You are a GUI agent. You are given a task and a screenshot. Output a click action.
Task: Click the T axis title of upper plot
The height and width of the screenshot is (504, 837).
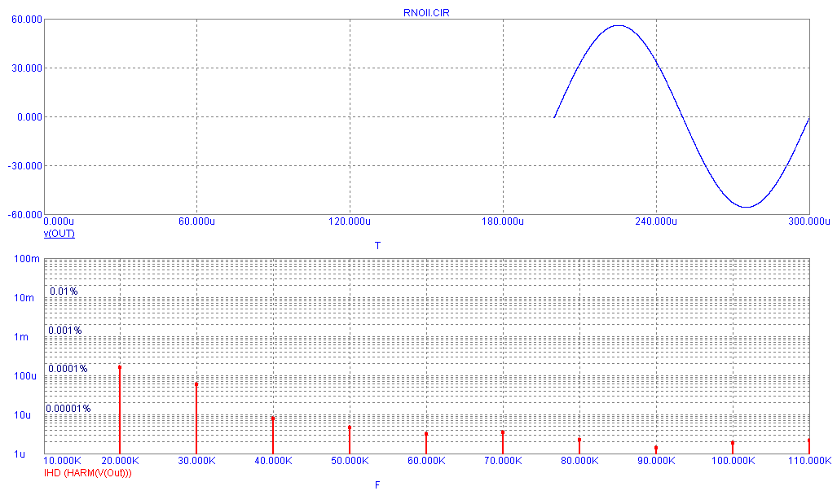click(x=378, y=246)
